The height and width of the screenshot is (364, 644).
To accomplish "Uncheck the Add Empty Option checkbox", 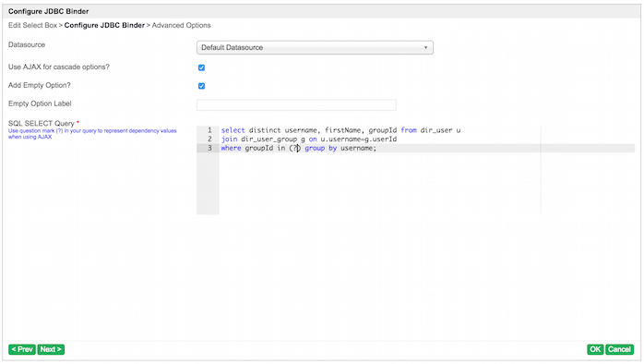I will click(x=201, y=86).
